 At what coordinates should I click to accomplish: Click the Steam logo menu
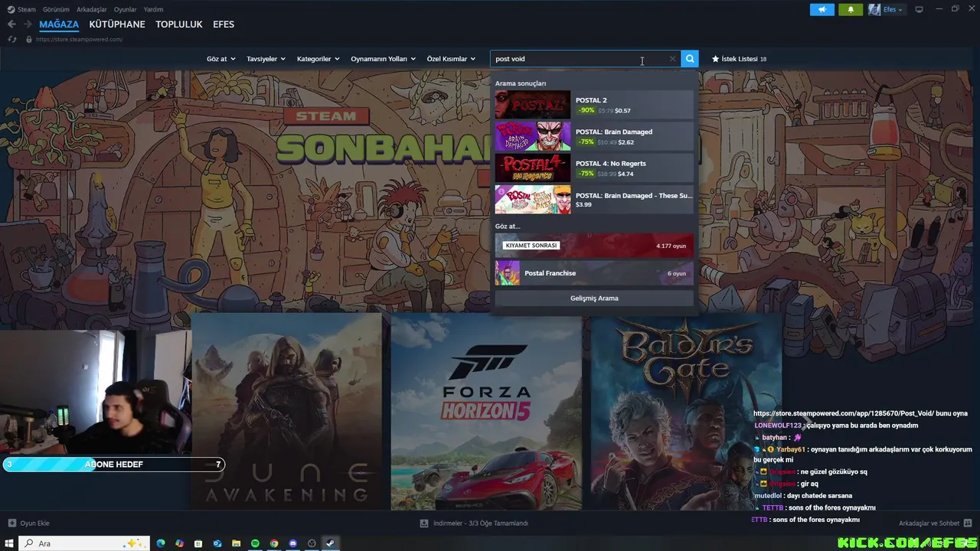[x=21, y=9]
